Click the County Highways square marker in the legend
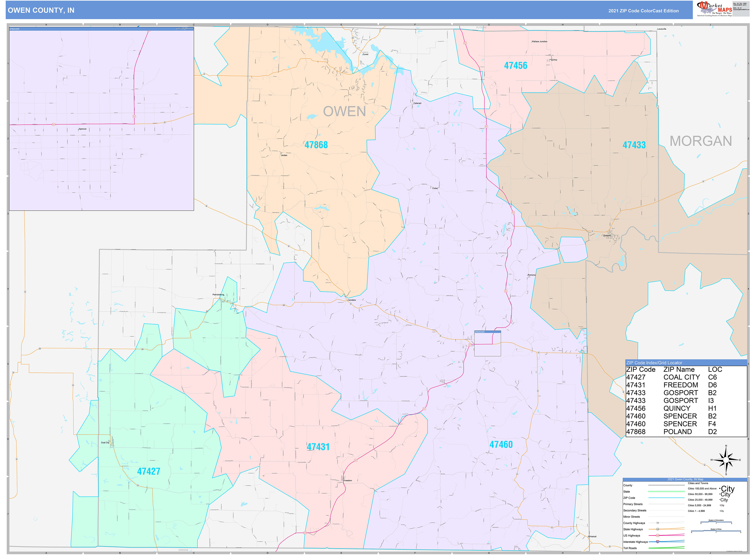The width and height of the screenshot is (756, 555). tap(658, 523)
